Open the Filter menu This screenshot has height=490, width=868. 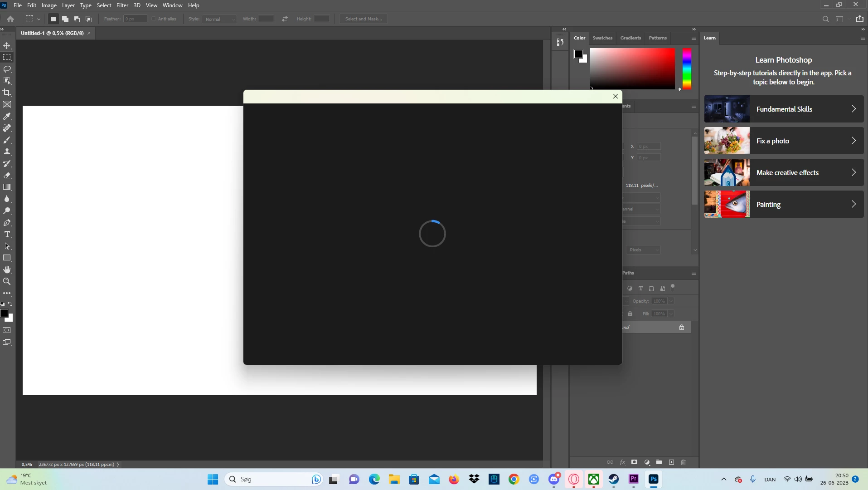coord(122,5)
